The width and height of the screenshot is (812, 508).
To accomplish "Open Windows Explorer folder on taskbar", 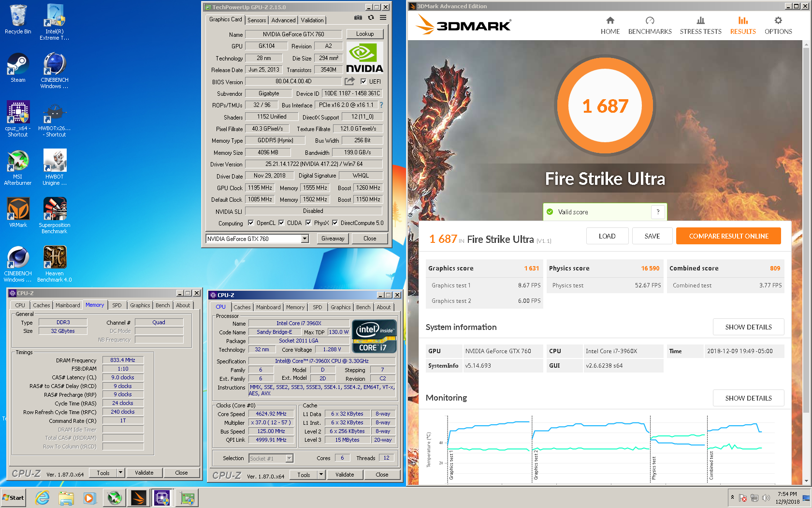I will click(x=66, y=498).
